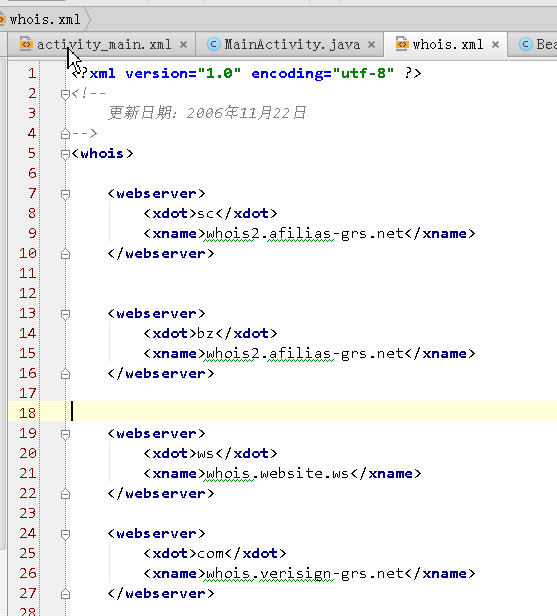Click the fold end marker on line 16

coord(65,374)
